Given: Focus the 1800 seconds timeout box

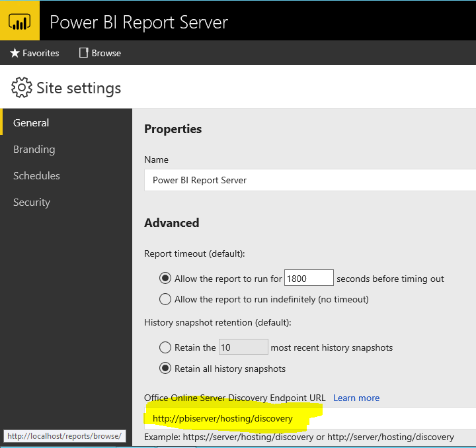Looking at the screenshot, I should pos(309,279).
